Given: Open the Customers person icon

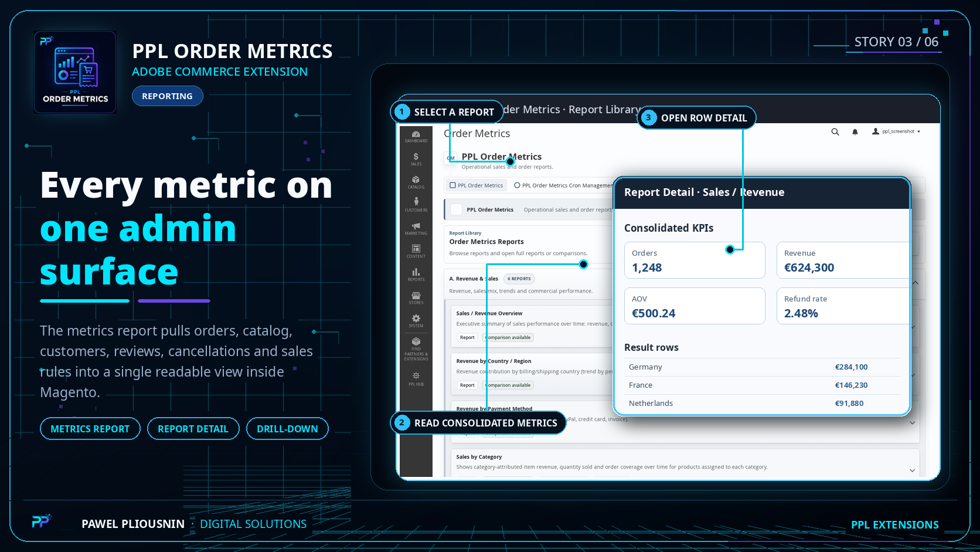Looking at the screenshot, I should 416,205.
